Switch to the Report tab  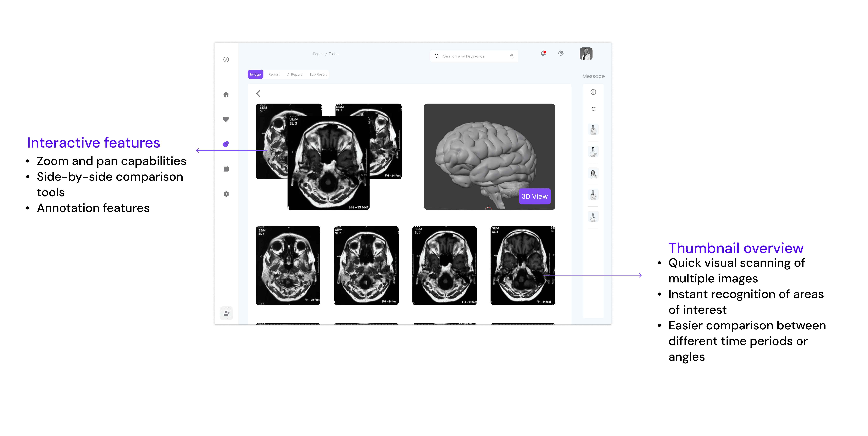click(x=274, y=74)
